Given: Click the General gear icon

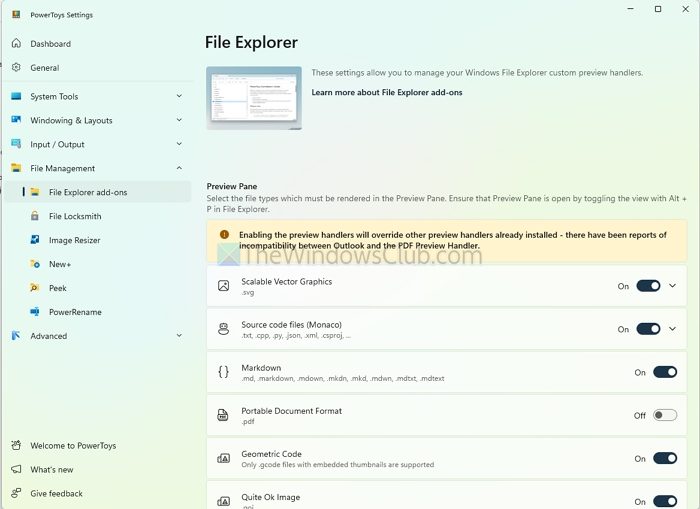Looking at the screenshot, I should click(16, 68).
